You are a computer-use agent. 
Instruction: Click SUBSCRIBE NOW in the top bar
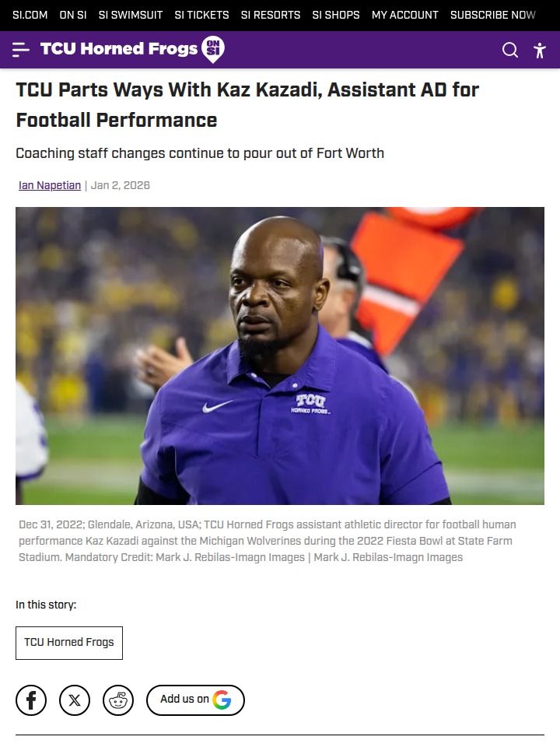point(493,15)
